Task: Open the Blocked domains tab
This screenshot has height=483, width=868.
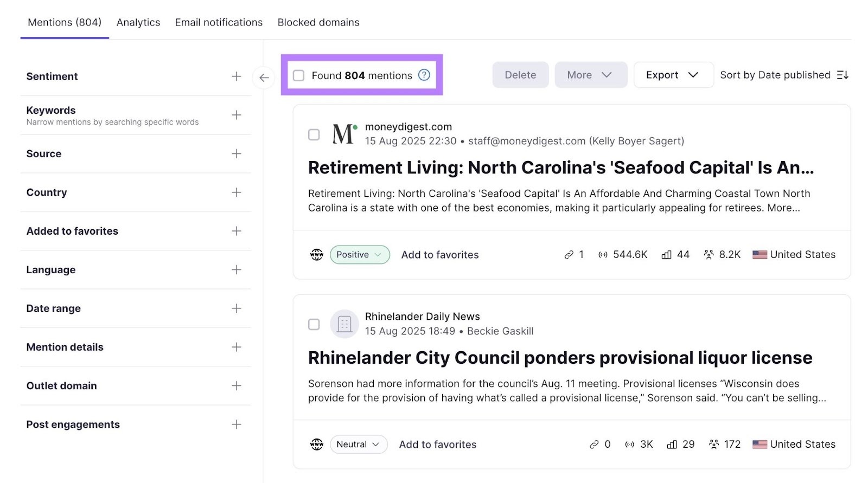Action: point(318,22)
